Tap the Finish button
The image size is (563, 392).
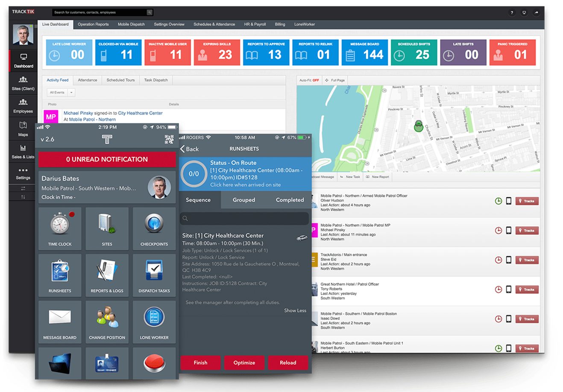(200, 363)
